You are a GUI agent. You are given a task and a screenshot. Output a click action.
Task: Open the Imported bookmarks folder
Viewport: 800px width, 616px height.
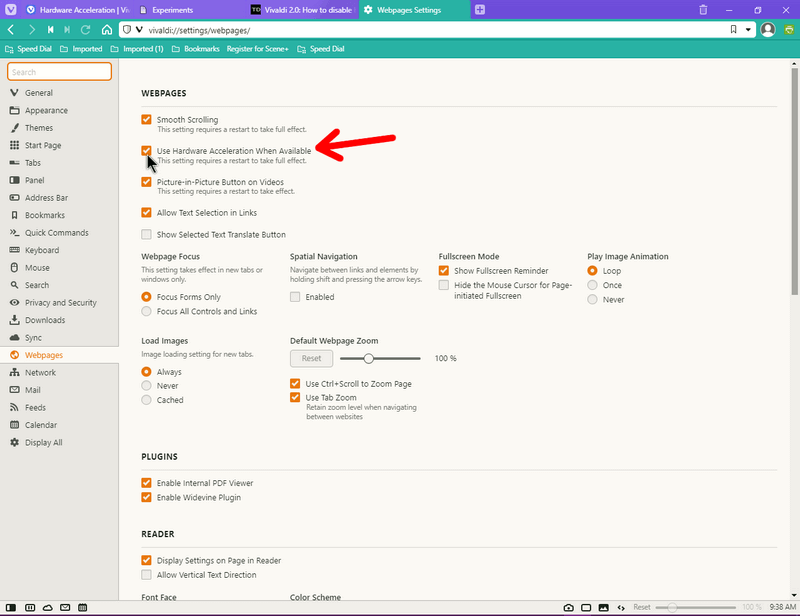[x=81, y=49]
